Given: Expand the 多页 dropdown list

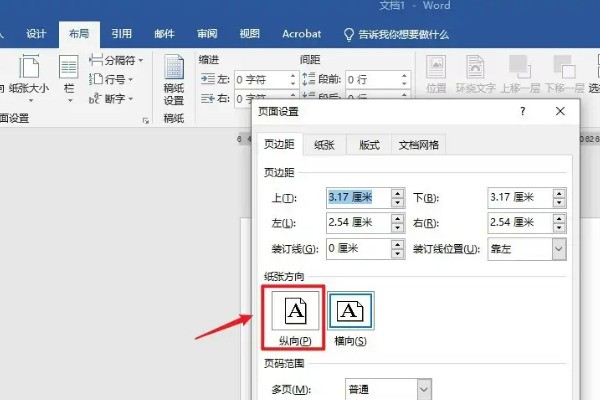Looking at the screenshot, I should point(424,387).
